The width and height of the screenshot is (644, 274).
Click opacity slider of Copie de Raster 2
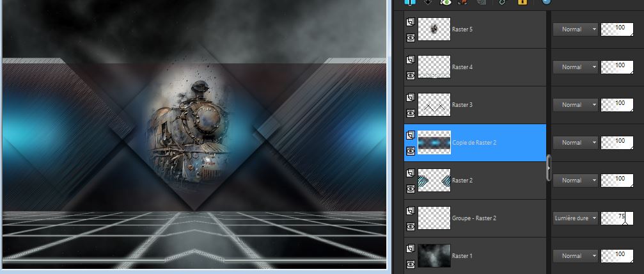(617, 143)
